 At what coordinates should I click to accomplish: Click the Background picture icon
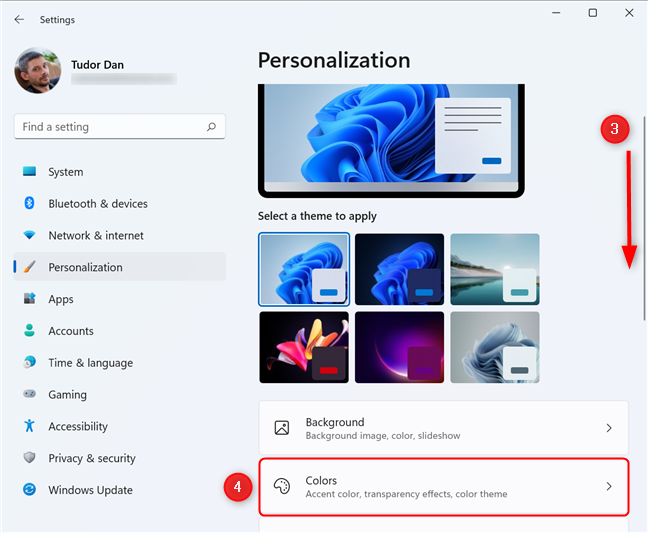coord(282,428)
